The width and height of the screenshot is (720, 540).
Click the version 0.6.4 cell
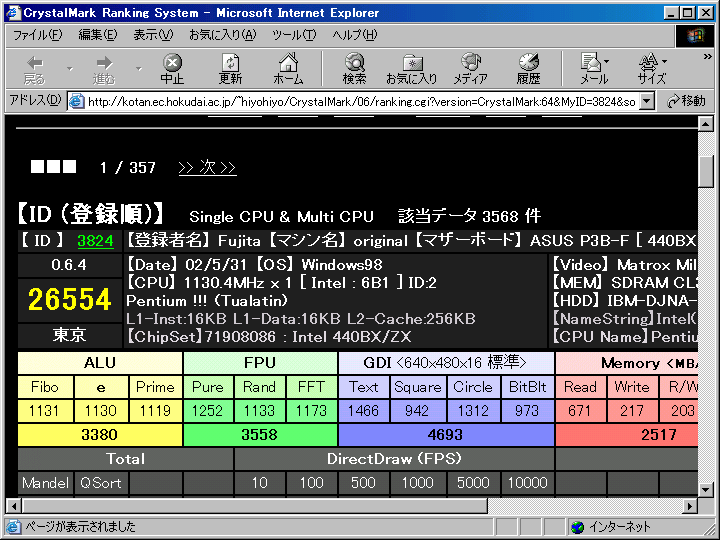pos(69,265)
